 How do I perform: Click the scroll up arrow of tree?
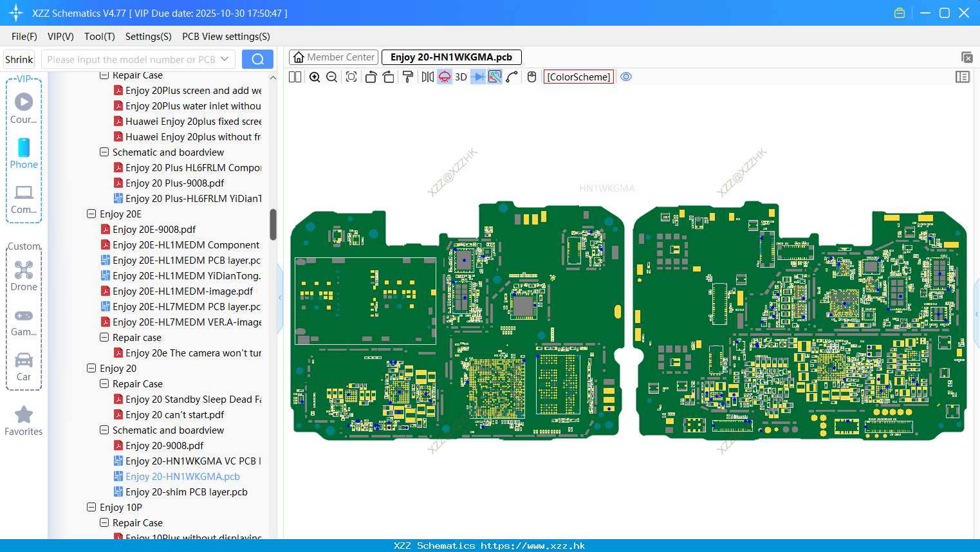point(273,77)
